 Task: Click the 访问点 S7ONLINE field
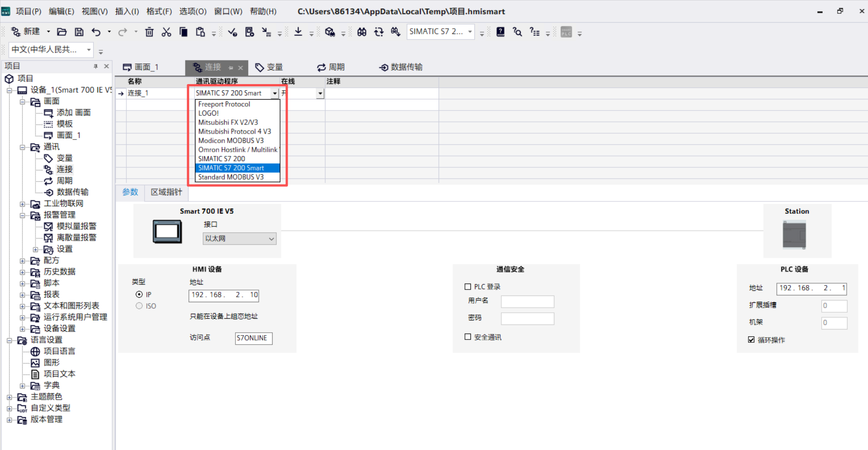pos(254,338)
